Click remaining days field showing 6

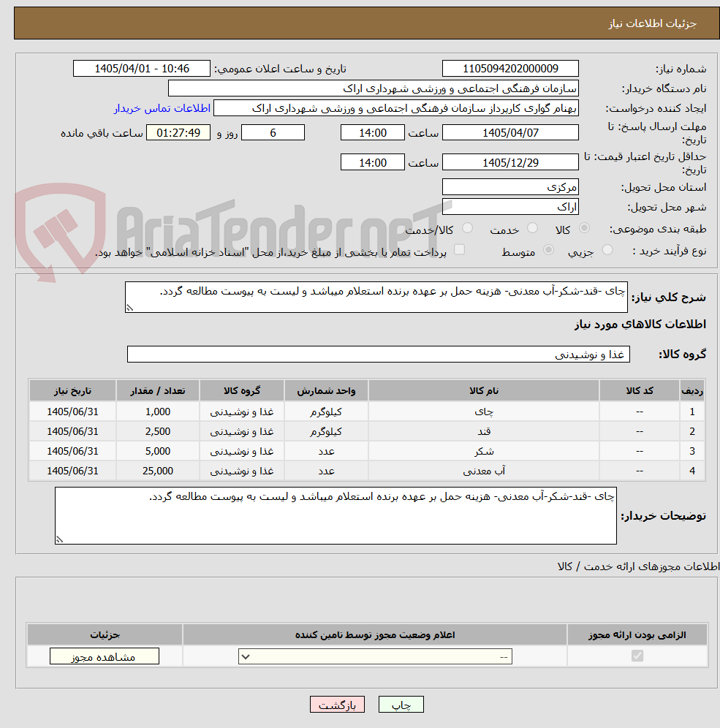(273, 133)
